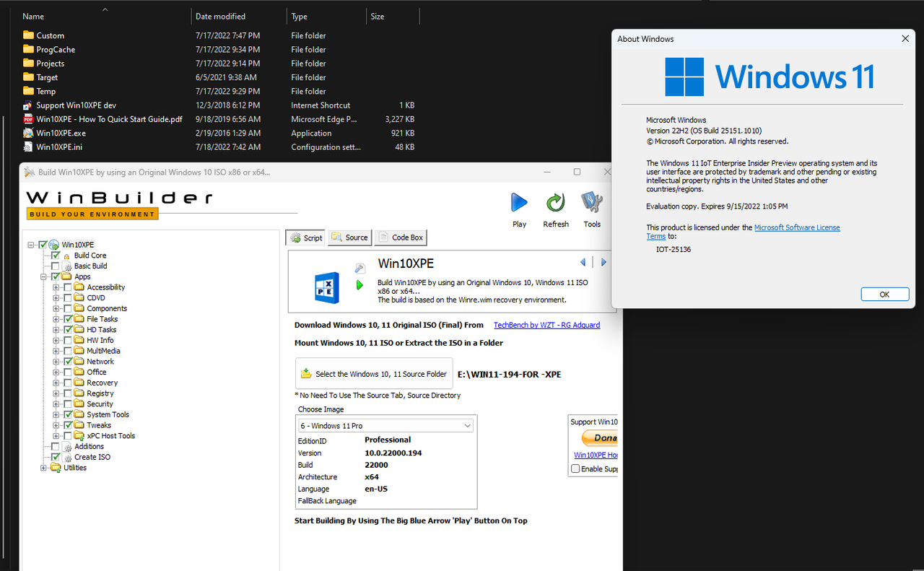Expand the MultiMedia tree node
This screenshot has height=571, width=924.
coord(56,351)
